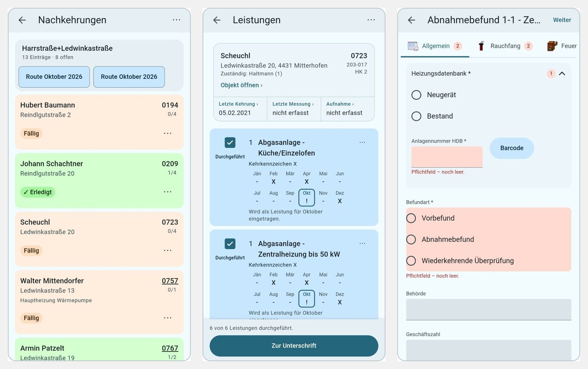Switch to the Feuer tab
Screen dimensions: 588x369
pyautogui.click(x=562, y=46)
